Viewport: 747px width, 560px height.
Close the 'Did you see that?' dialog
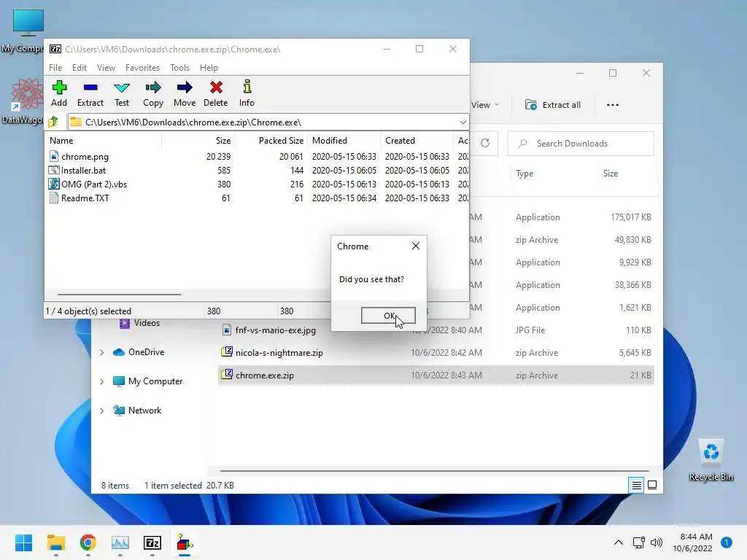415,246
